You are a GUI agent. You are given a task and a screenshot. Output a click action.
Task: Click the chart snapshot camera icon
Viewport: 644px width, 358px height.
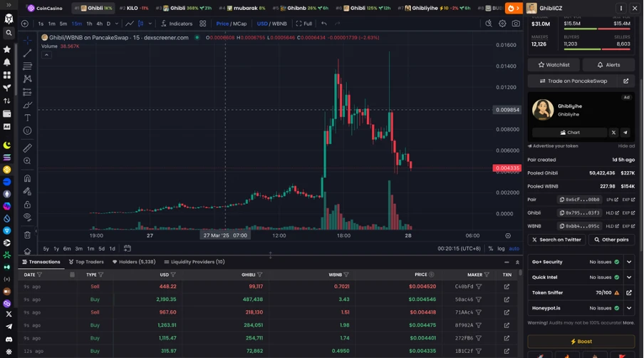point(516,24)
